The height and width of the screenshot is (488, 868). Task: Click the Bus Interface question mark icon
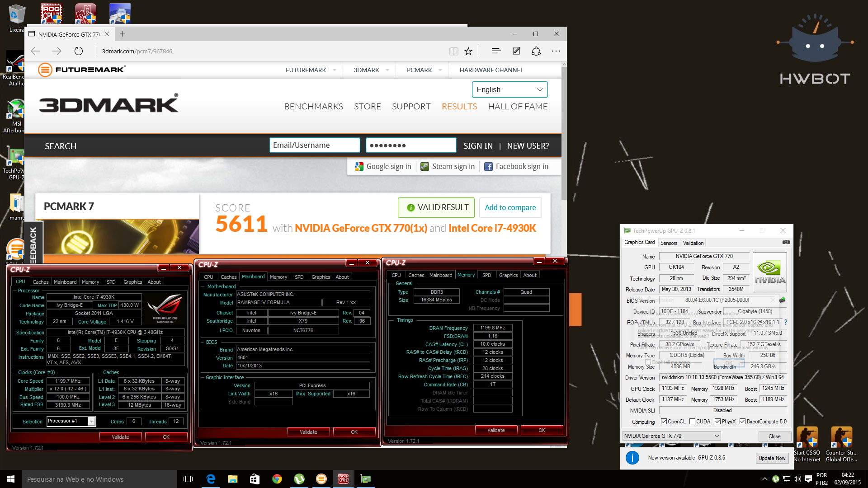[x=786, y=322]
